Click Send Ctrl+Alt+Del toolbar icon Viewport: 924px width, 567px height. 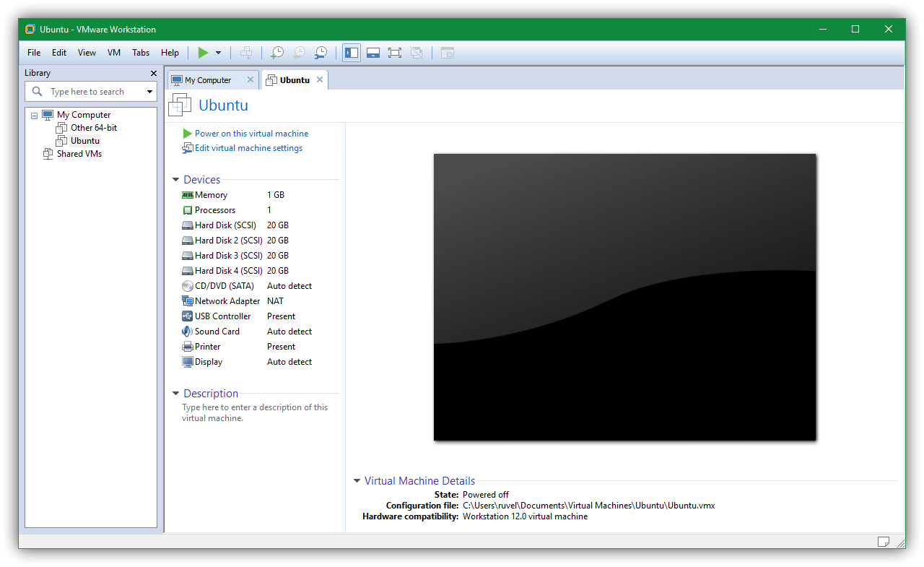246,53
